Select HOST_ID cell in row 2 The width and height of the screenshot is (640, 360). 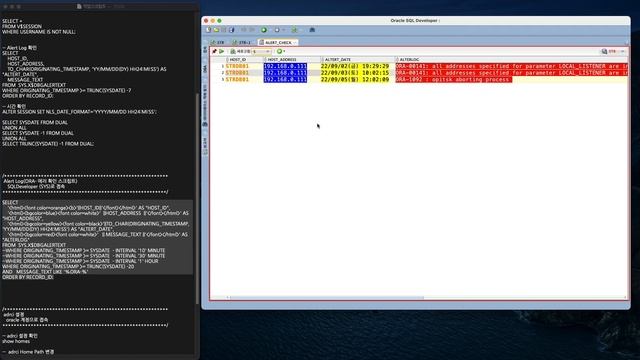245,73
